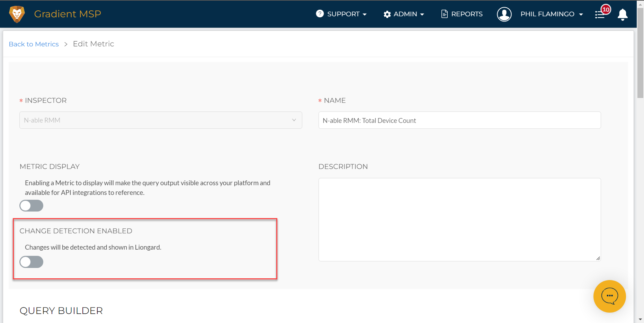Image resolution: width=644 pixels, height=323 pixels.
Task: Click the scrollbar down arrow
Action: coord(640,320)
